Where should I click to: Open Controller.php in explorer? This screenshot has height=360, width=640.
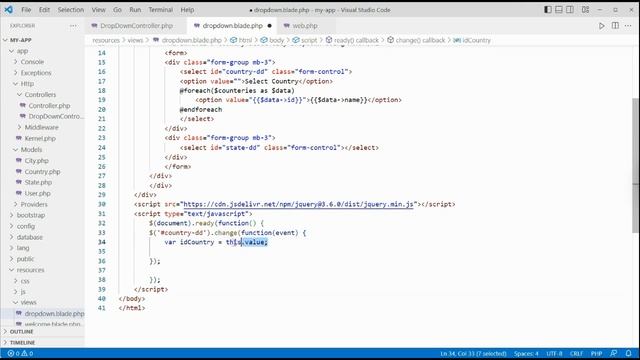coord(42,106)
